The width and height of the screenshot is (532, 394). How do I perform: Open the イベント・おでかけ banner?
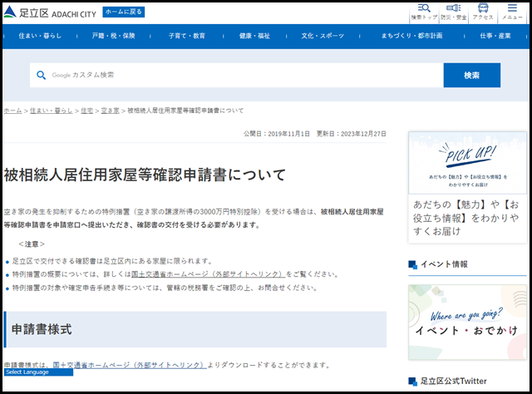point(467,322)
